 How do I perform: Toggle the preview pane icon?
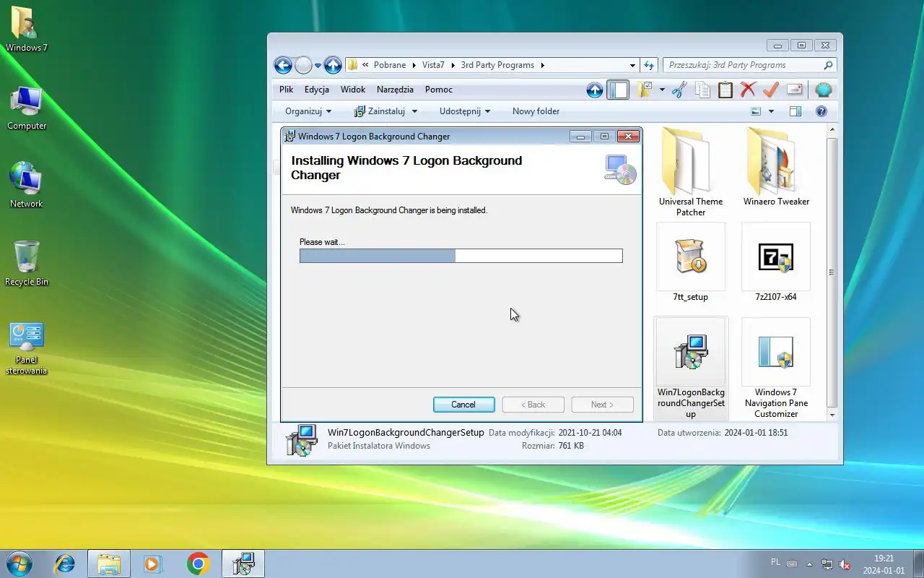tap(796, 111)
